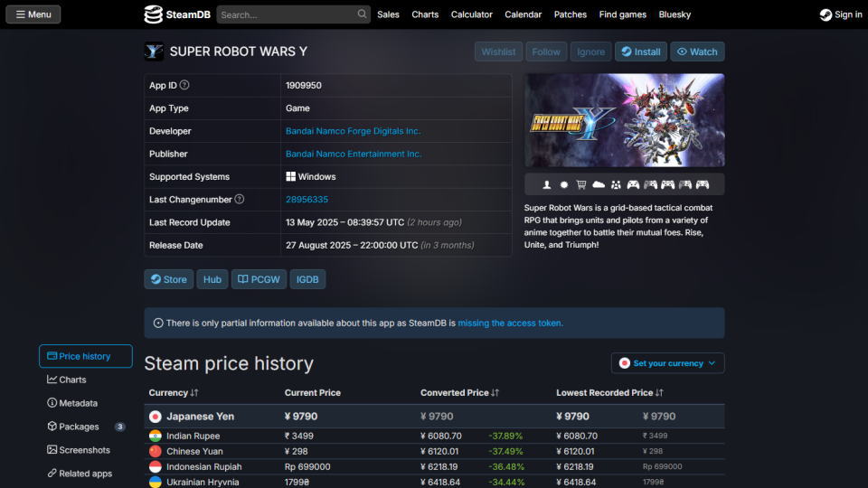Open the hamburger Menu button

33,14
